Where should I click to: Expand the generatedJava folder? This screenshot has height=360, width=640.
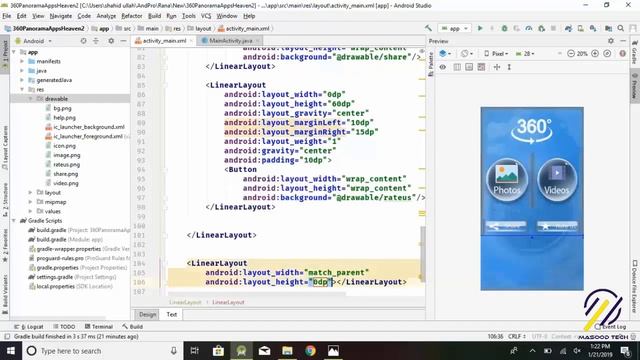point(22,80)
